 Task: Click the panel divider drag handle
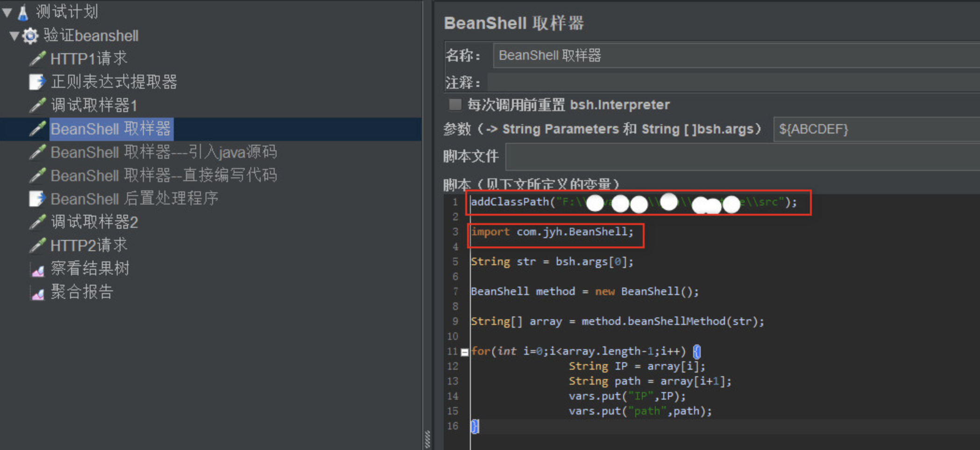pos(427,439)
